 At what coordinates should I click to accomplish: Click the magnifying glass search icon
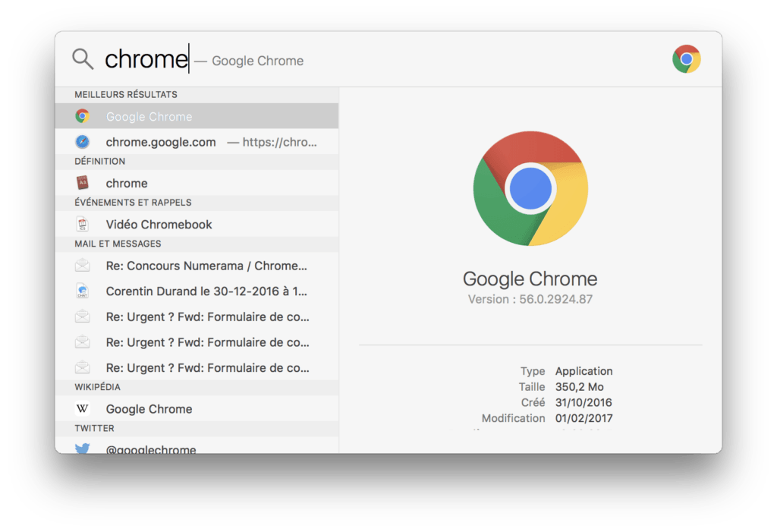83,59
